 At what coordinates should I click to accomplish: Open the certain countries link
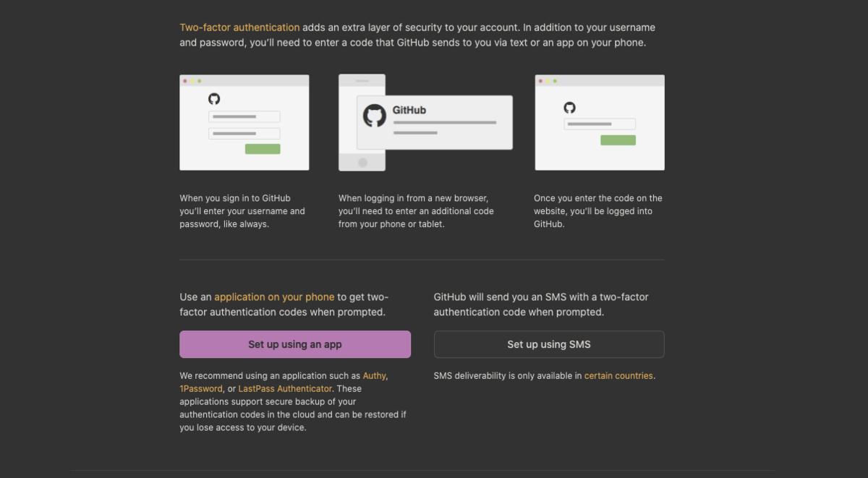pos(618,375)
